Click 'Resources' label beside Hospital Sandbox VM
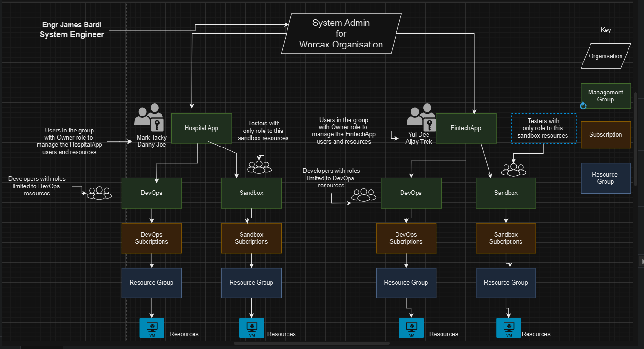644x349 pixels. (281, 334)
